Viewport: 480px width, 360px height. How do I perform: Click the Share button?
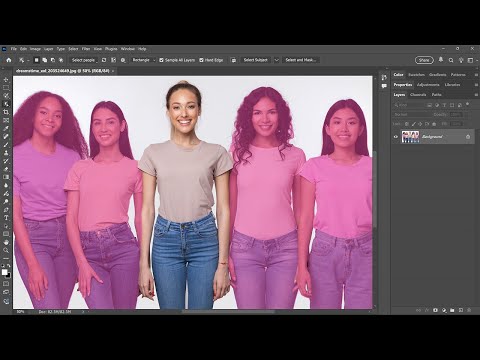(x=424, y=60)
